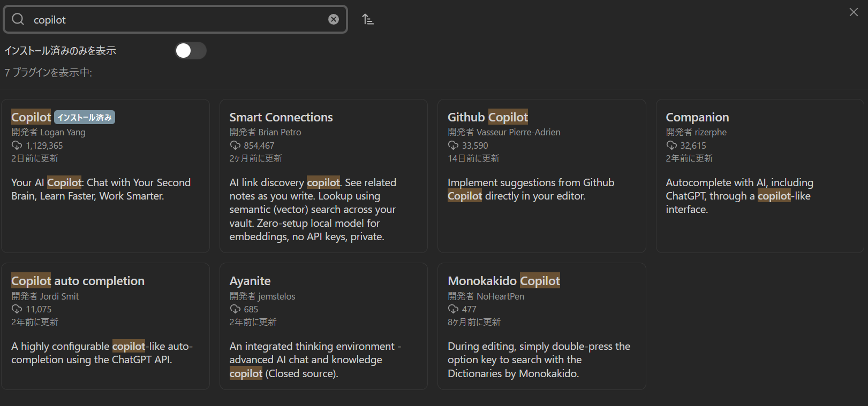Screen dimensions: 868x406
Task: Open the Copilot plugin by Logan Yang
Action: [105, 176]
